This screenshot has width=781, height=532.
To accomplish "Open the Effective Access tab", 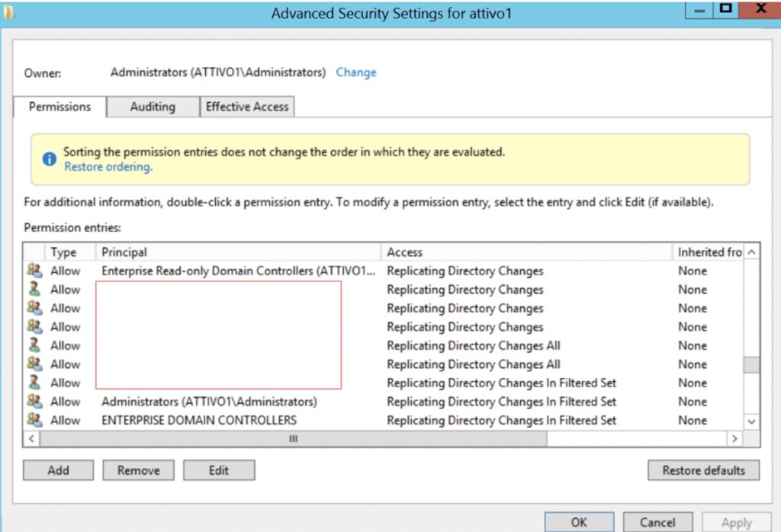I will [247, 107].
